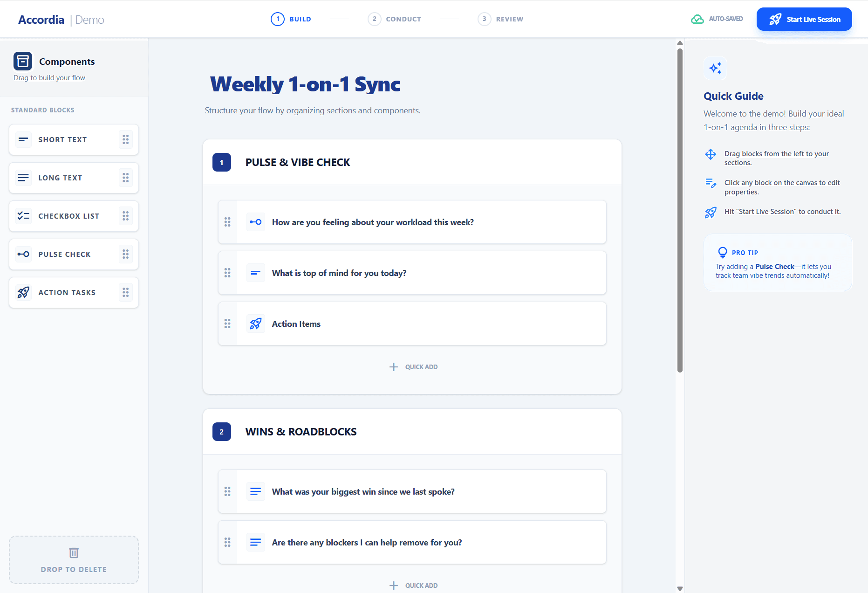Image resolution: width=868 pixels, height=593 pixels.
Task: Click the rocket icon on the Action Items card
Action: 255,324
